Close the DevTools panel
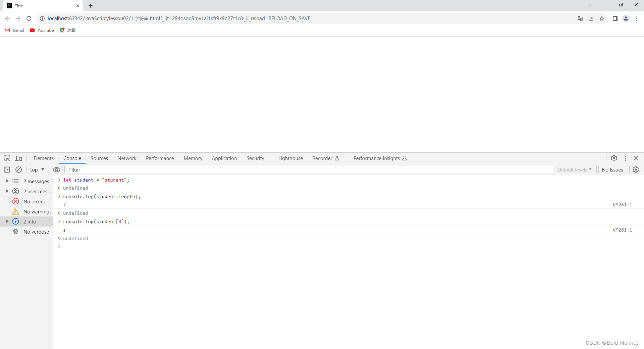 click(636, 158)
